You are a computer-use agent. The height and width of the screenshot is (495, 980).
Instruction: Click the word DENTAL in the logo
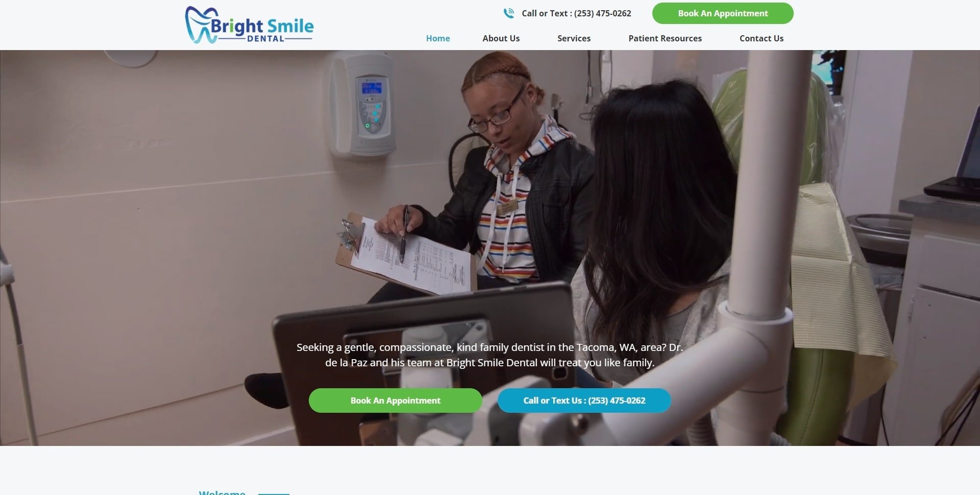point(265,39)
